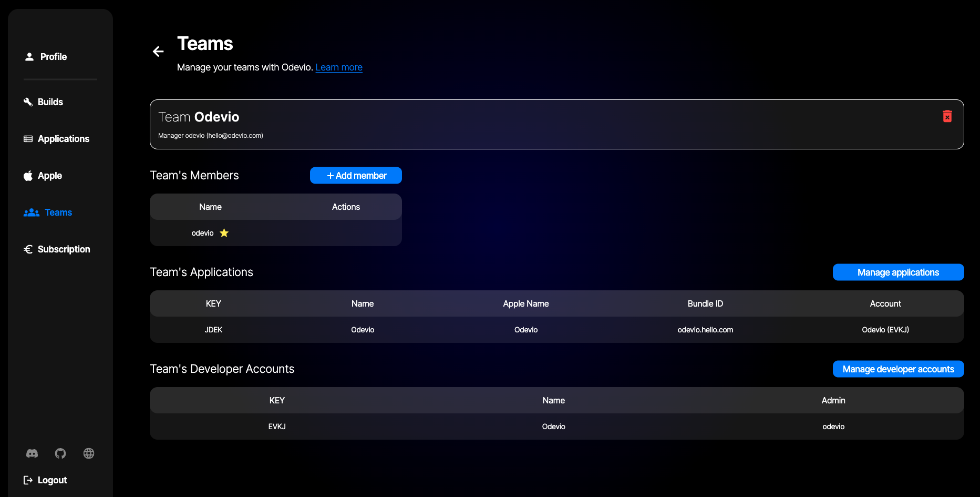Image resolution: width=980 pixels, height=497 pixels.
Task: Delete Team Odevio with red trash icon
Action: click(947, 116)
